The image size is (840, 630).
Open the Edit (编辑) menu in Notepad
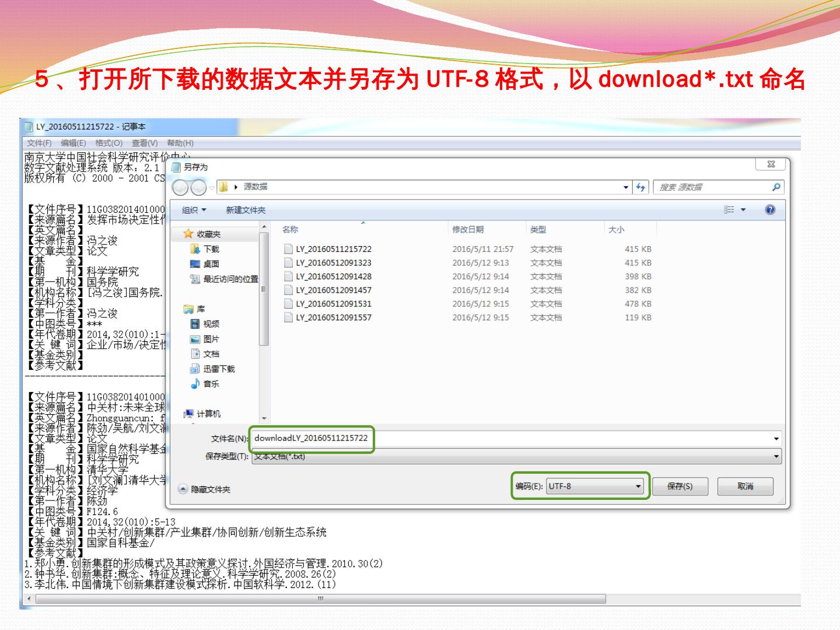73,143
